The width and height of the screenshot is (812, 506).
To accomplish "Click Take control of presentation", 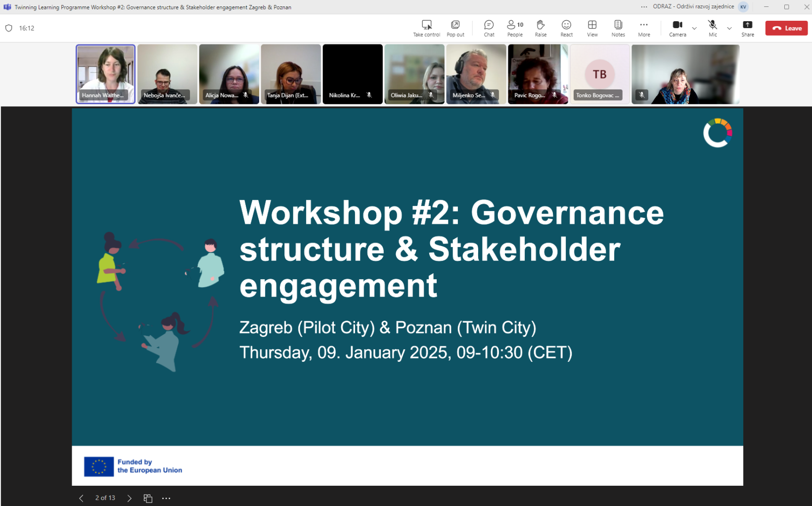I will click(x=426, y=28).
